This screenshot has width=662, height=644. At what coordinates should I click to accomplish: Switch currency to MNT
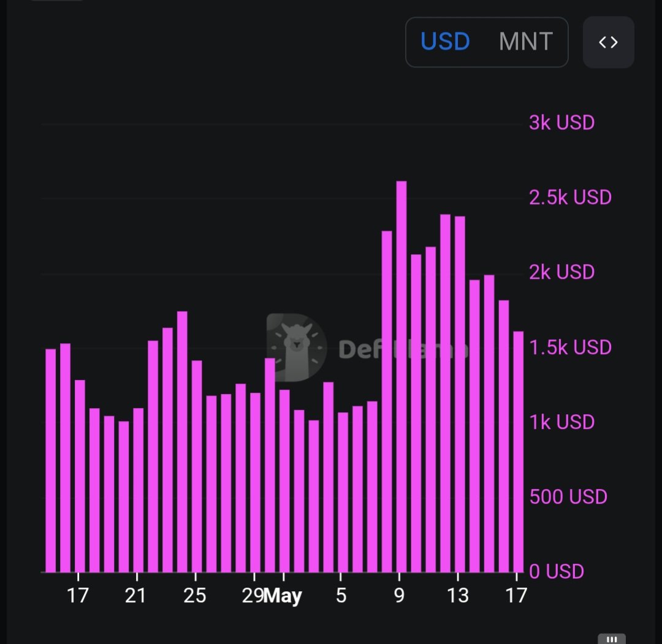pos(526,42)
